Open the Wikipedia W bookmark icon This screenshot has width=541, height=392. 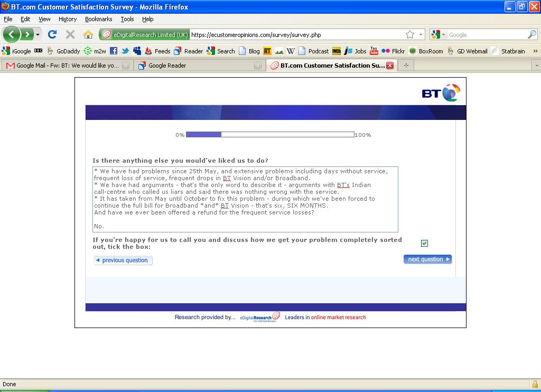point(291,51)
